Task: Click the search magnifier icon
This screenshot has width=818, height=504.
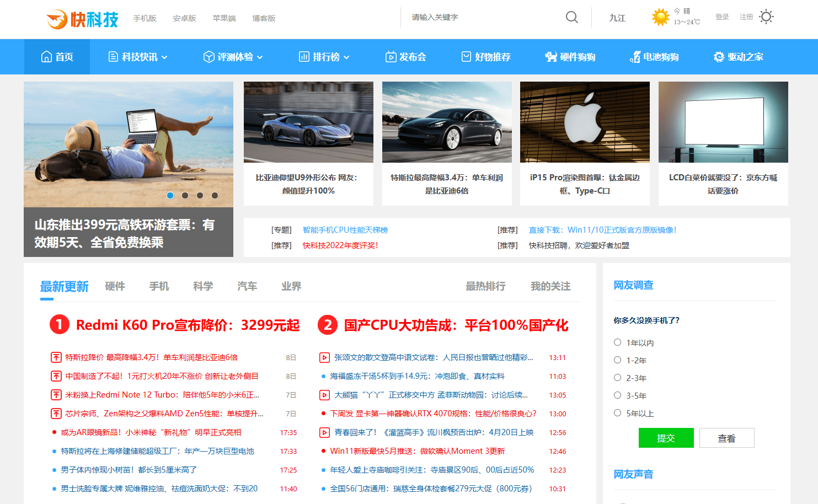Action: click(x=572, y=17)
